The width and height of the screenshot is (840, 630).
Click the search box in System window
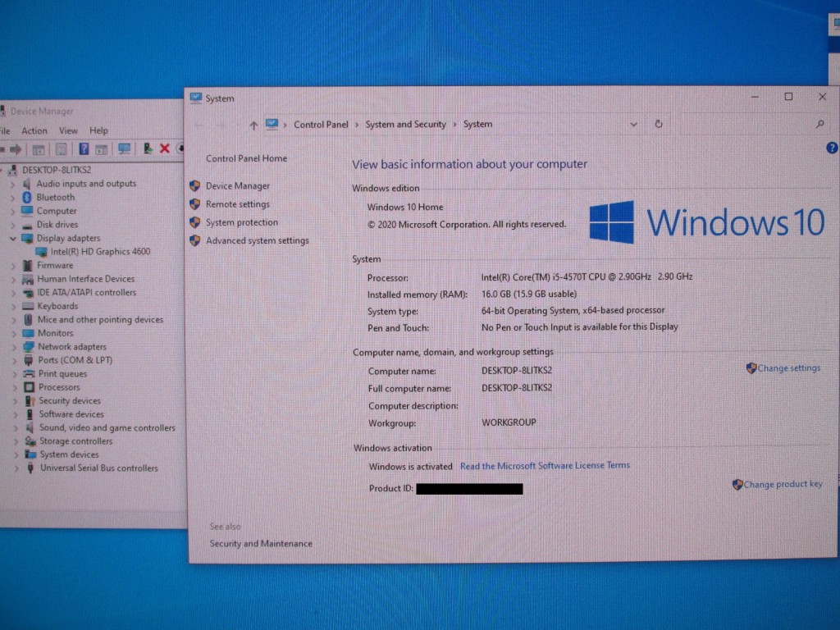(755, 125)
